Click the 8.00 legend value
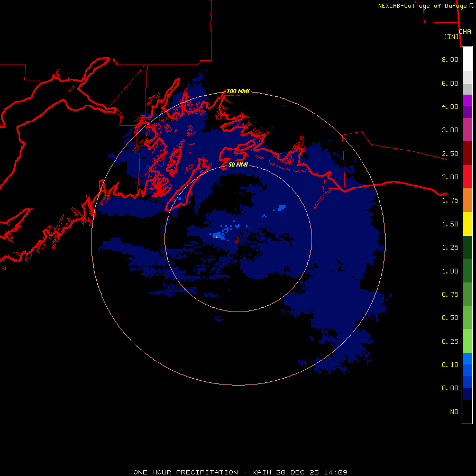 (450, 59)
